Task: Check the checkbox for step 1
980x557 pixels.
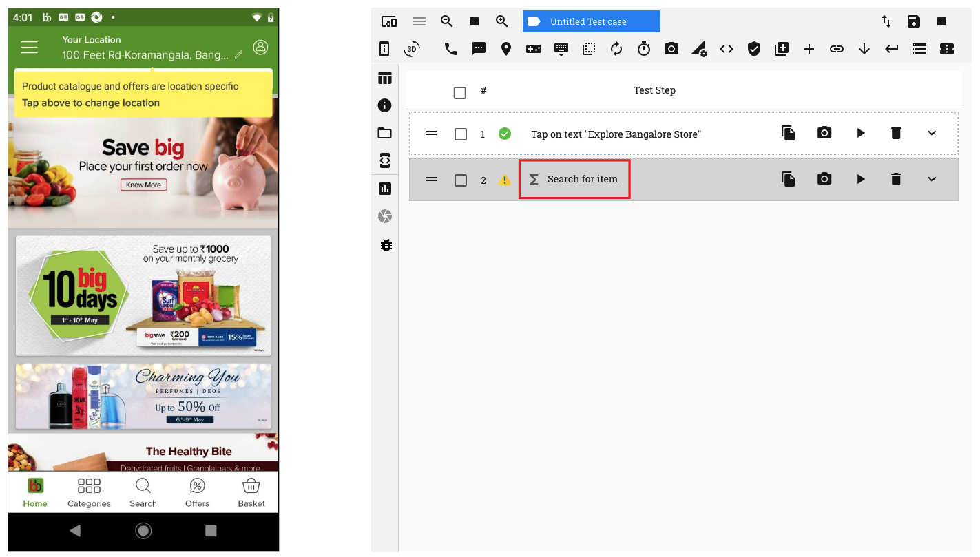Action: click(461, 134)
